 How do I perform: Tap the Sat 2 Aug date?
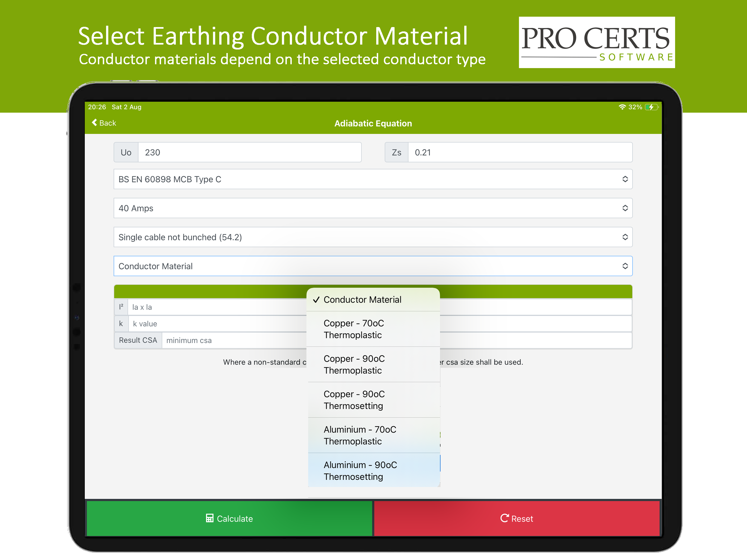127,107
